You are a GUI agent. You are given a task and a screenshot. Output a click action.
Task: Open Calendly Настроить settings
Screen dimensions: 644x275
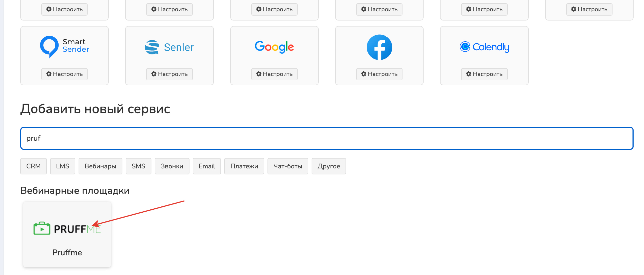(x=484, y=74)
